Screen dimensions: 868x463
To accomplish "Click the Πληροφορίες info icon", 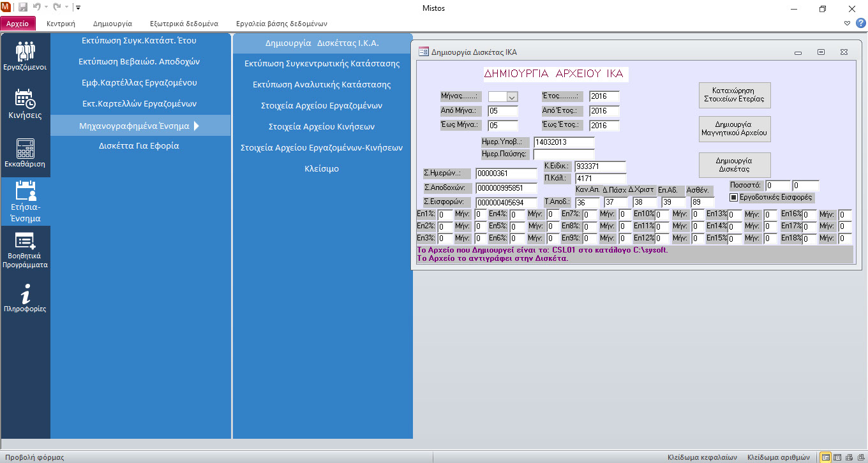I will (25, 298).
